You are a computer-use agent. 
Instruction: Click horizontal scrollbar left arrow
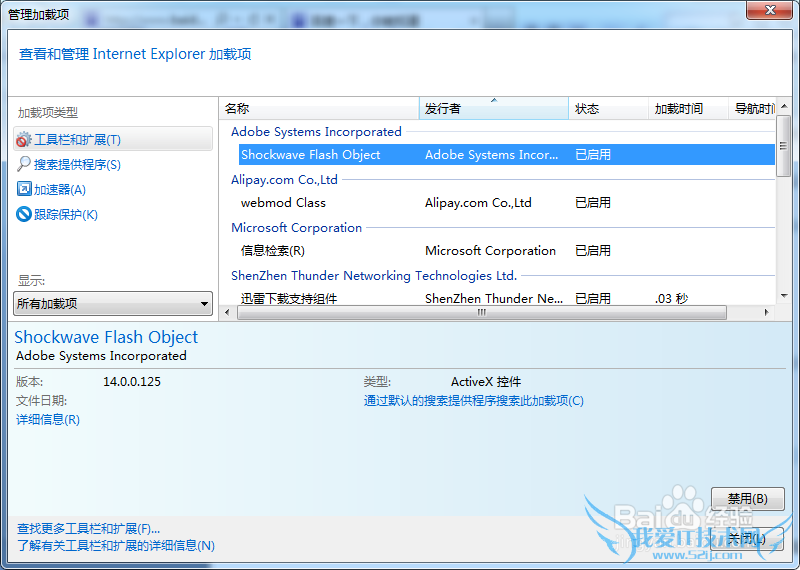tap(227, 312)
